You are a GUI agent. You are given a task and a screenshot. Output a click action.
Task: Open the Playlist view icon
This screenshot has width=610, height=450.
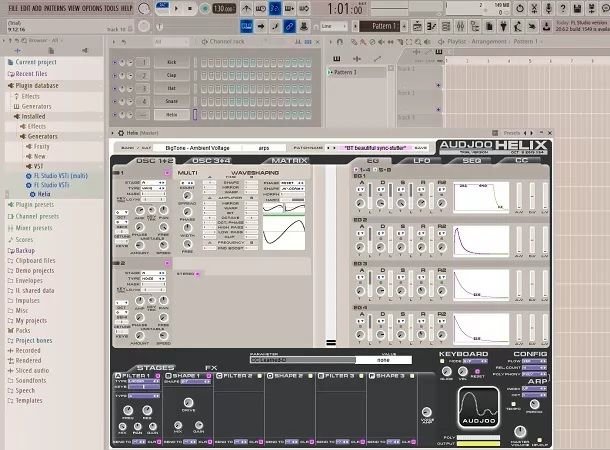click(417, 26)
